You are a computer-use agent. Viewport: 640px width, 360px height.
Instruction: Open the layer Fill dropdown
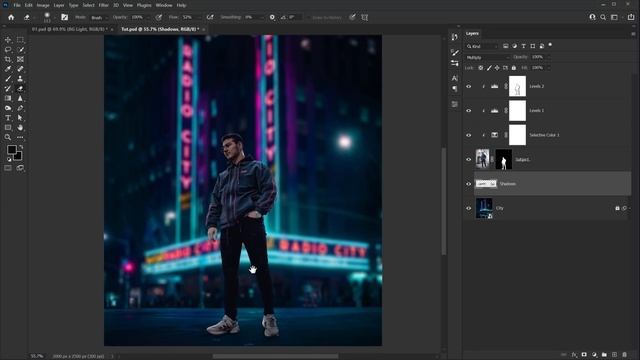[549, 68]
